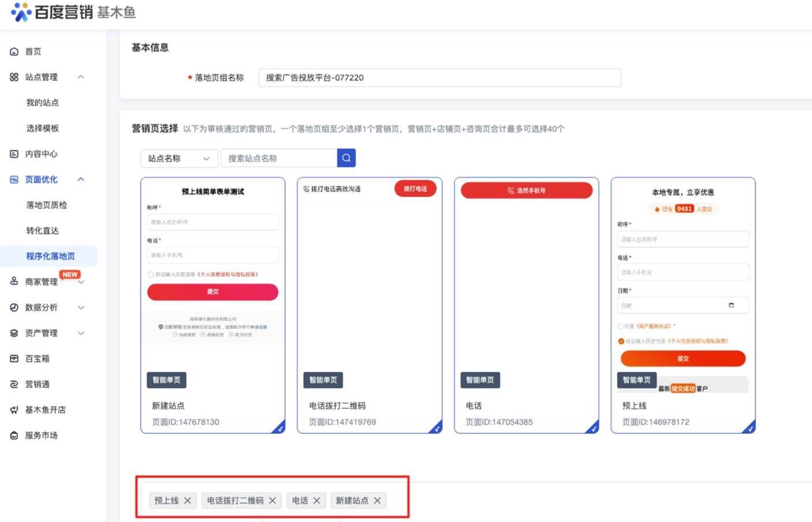
Task: Click the 内容中心 sidebar icon
Action: coord(14,154)
